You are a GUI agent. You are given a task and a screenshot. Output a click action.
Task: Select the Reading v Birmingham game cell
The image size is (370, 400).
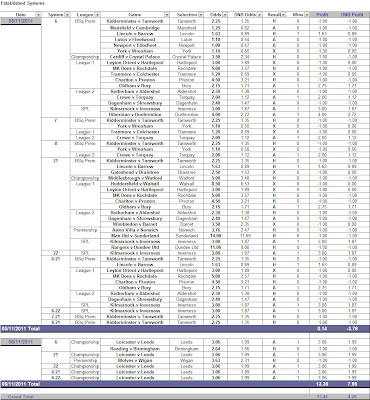[x=135, y=349]
